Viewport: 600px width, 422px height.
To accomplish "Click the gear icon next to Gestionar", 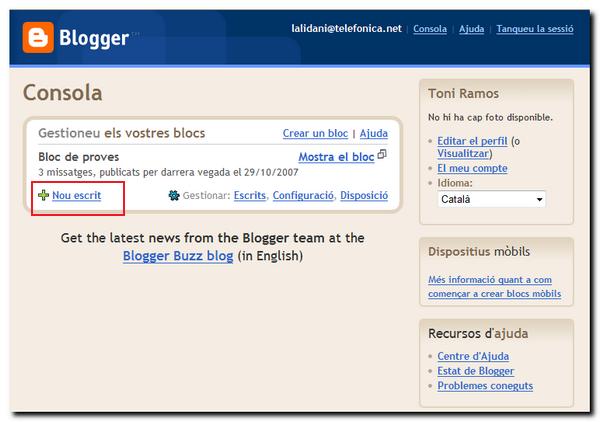I will click(174, 195).
